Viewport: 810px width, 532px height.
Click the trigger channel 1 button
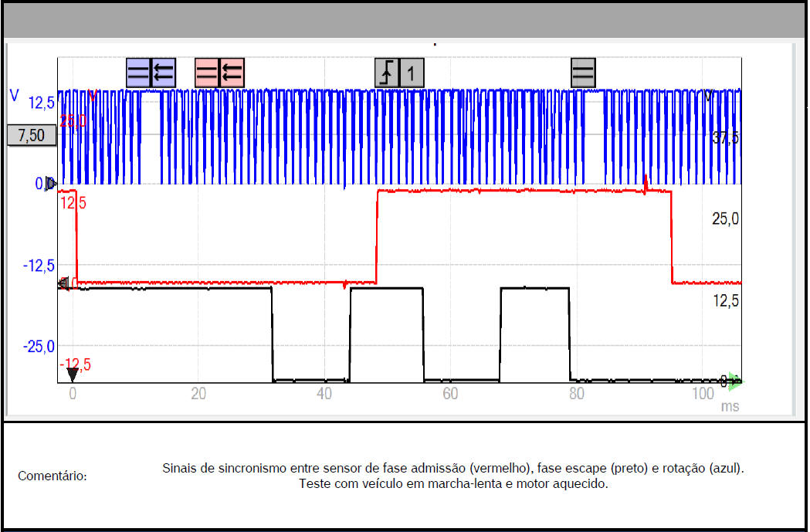click(412, 73)
